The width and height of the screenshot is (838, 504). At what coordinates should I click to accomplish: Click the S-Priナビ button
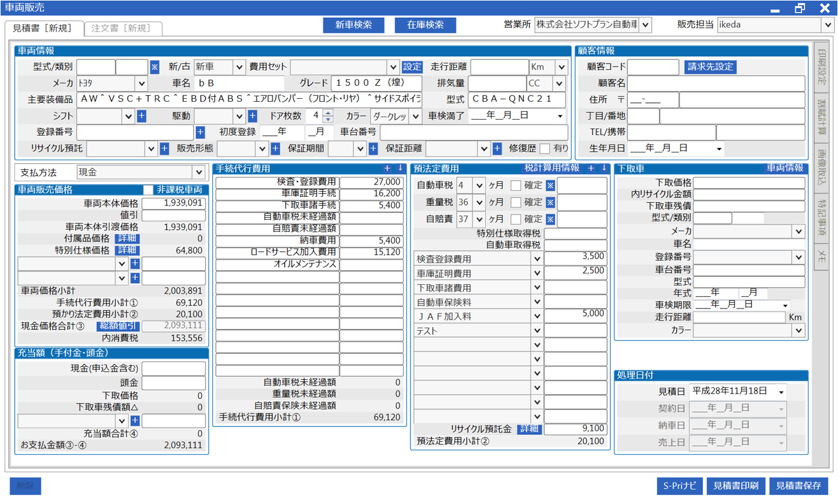pyautogui.click(x=679, y=486)
